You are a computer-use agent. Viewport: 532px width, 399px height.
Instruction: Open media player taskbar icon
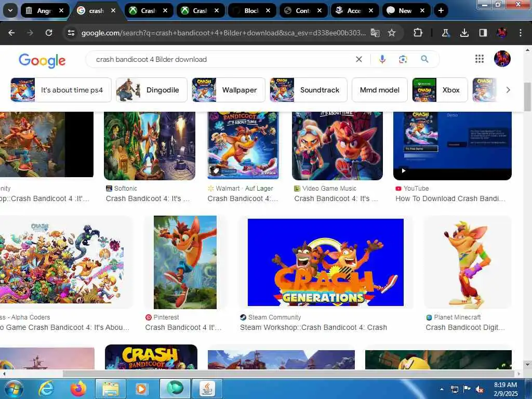point(141,389)
